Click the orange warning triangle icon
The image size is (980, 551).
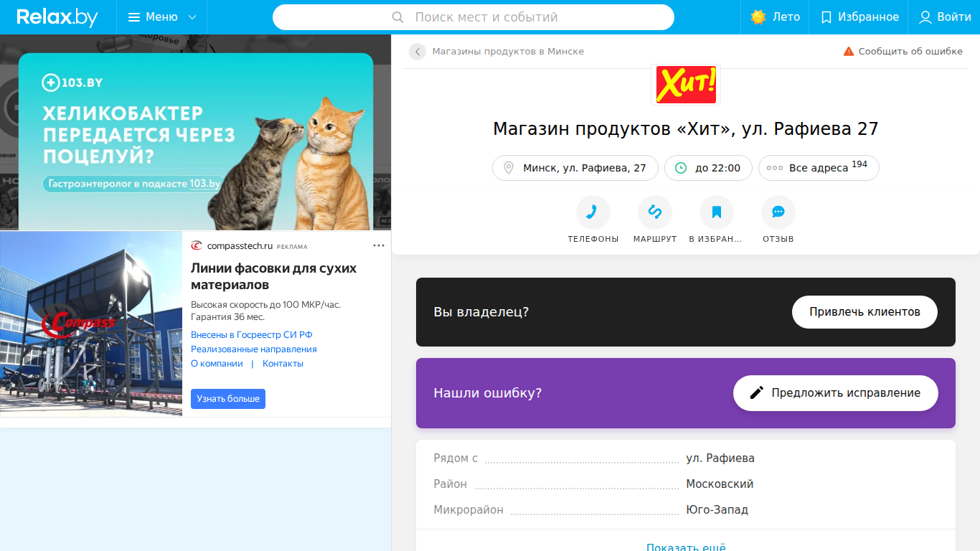849,52
